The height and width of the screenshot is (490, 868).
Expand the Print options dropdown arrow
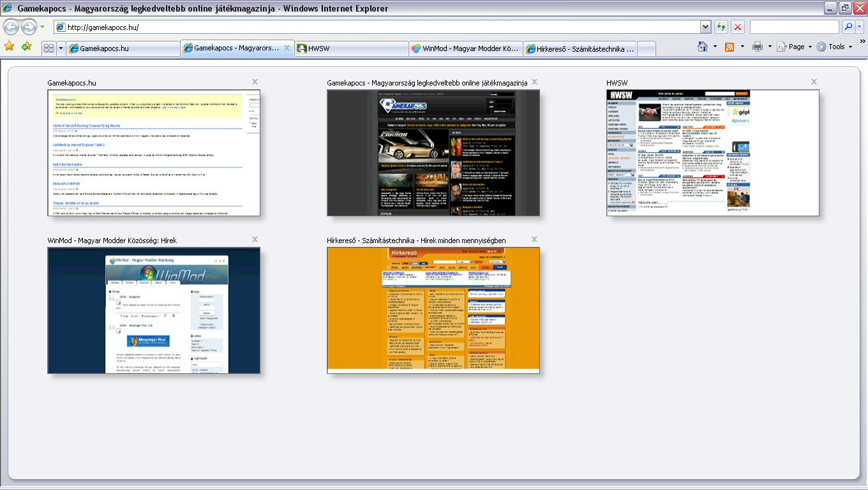tap(770, 47)
